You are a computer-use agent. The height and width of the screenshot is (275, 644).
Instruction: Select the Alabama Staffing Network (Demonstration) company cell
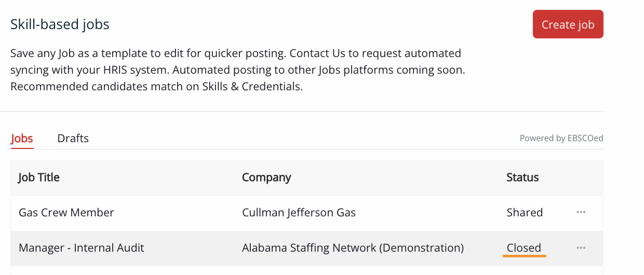pyautogui.click(x=353, y=248)
